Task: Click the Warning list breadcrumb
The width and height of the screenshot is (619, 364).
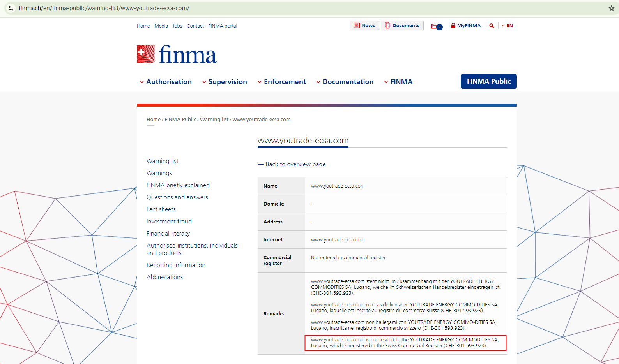Action: tap(214, 120)
